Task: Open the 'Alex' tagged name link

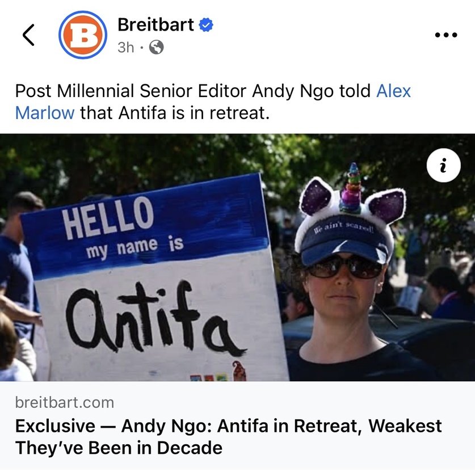Action: pyautogui.click(x=394, y=91)
